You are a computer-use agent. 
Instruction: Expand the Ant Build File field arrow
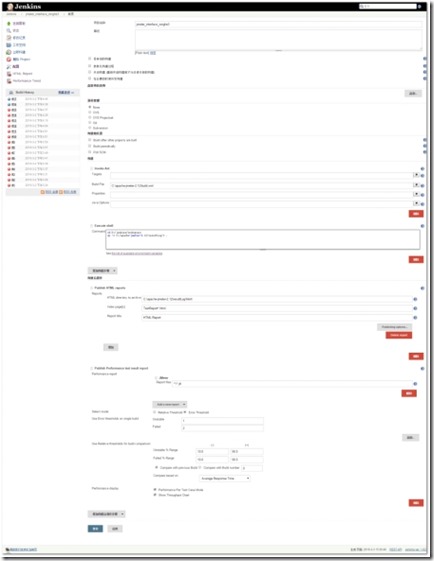tap(416, 185)
